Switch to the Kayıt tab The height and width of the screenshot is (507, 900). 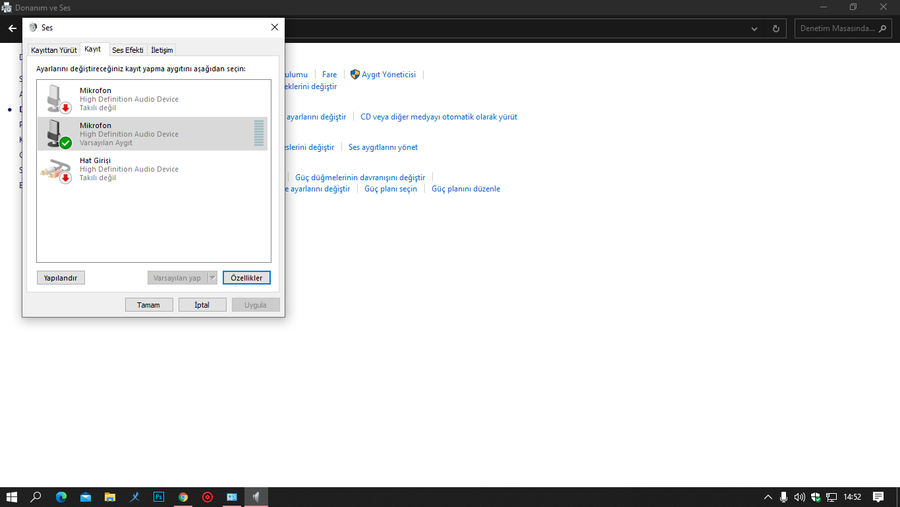92,49
